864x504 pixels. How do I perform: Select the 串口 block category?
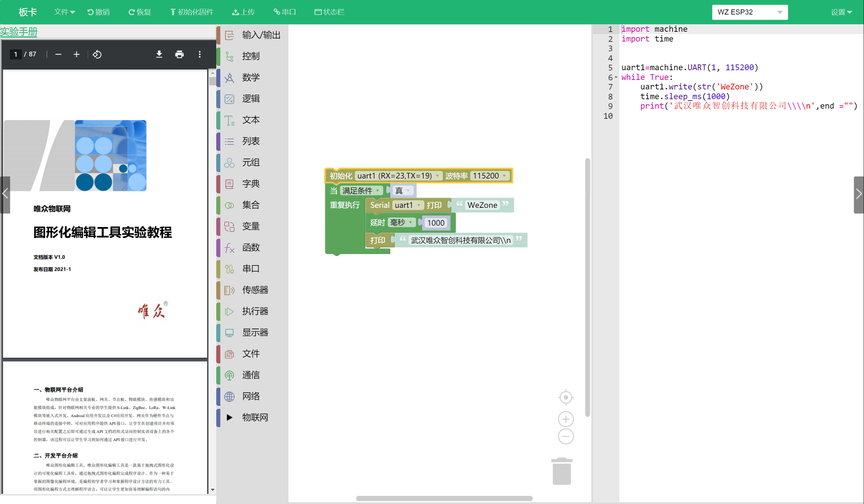[x=251, y=269]
